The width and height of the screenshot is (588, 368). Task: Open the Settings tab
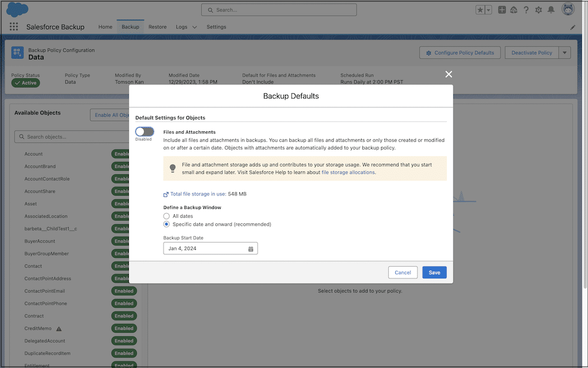[216, 26]
